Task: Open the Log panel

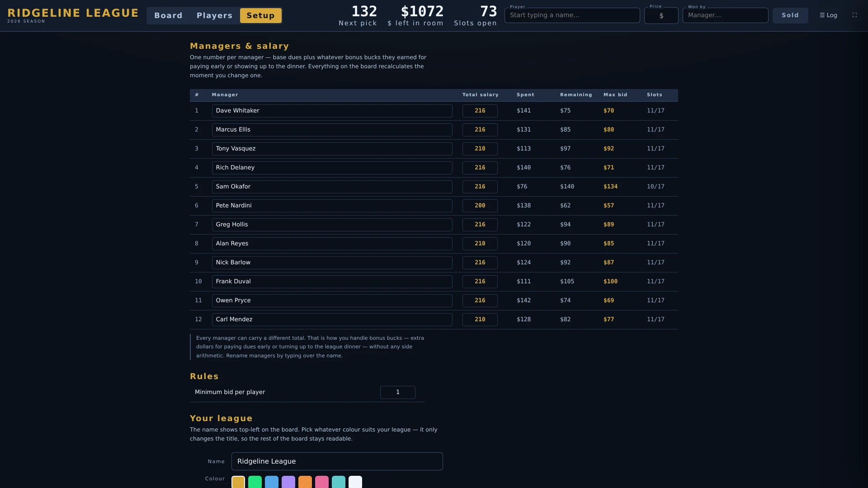Action: 828,15
